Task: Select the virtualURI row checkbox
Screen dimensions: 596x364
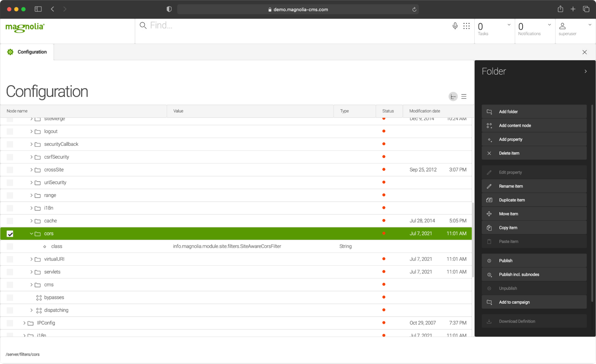Action: (10, 259)
